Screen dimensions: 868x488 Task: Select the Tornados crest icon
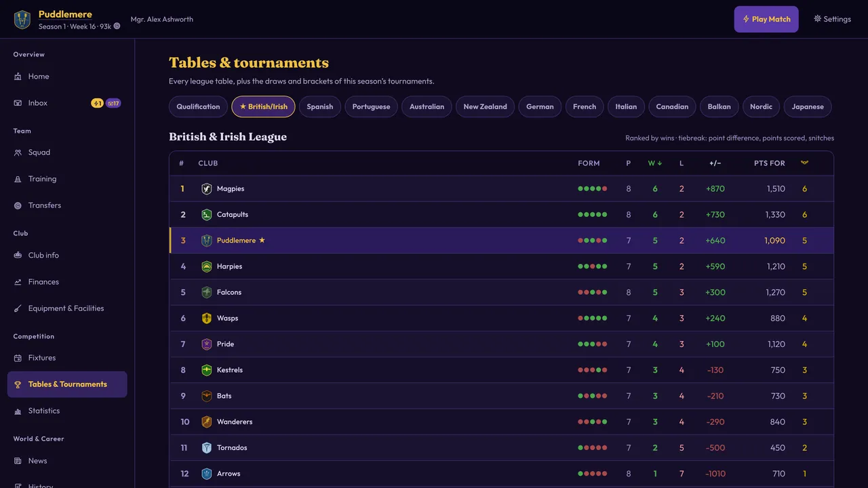coord(207,448)
